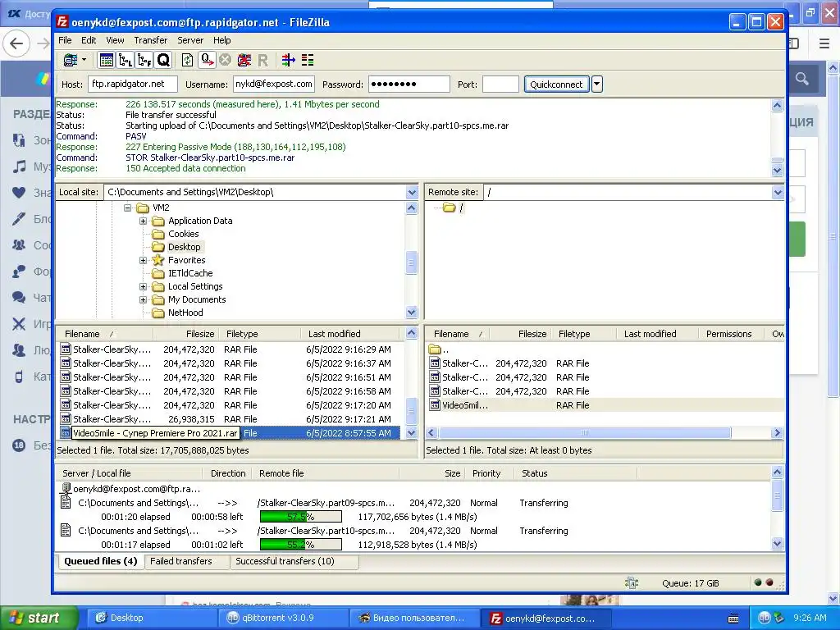The width and height of the screenshot is (840, 630).
Task: Open the File menu
Action: click(x=65, y=40)
